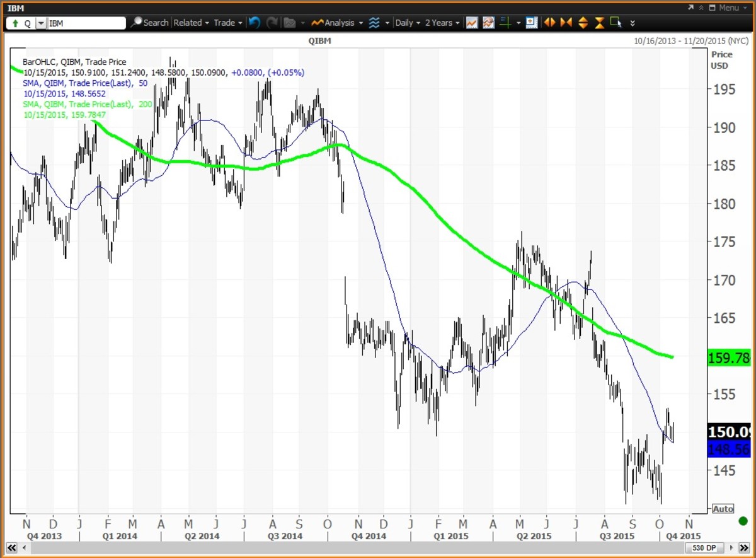Expand the Q symbol type dropdown
756x558 pixels.
[41, 23]
